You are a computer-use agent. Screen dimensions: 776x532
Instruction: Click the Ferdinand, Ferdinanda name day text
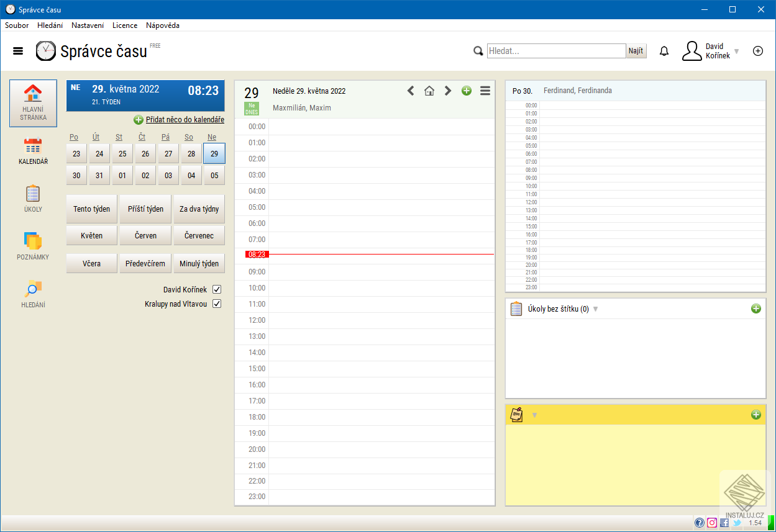[x=578, y=91]
